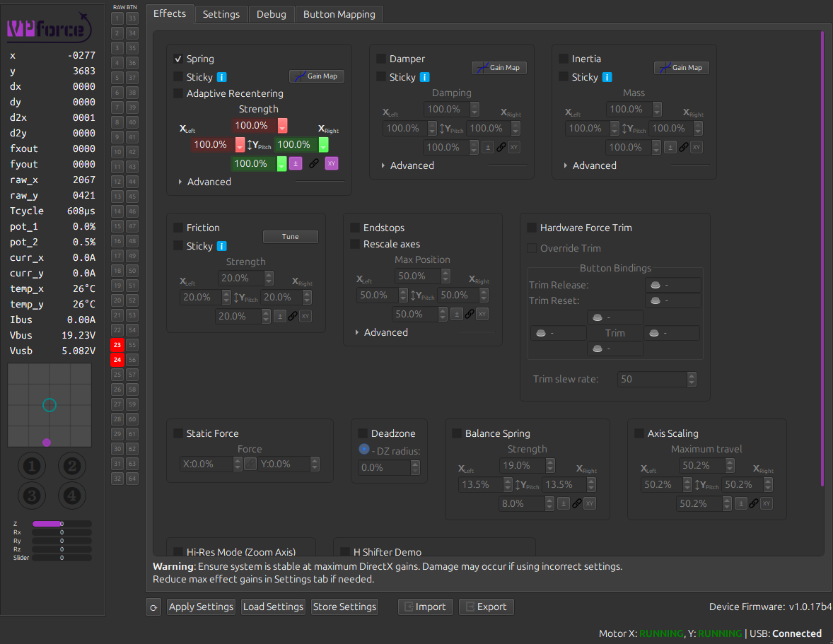Screen dimensions: 833x644
Task: Click the Axis Scaling link chain icon
Action: pos(753,503)
